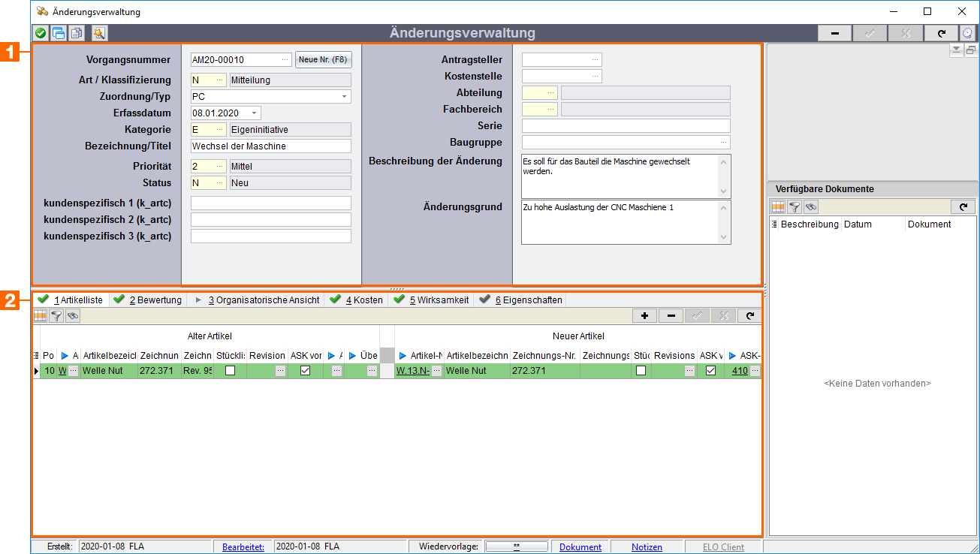Click Artikelliste cancel X button
This screenshot has width=980, height=554.
(723, 316)
